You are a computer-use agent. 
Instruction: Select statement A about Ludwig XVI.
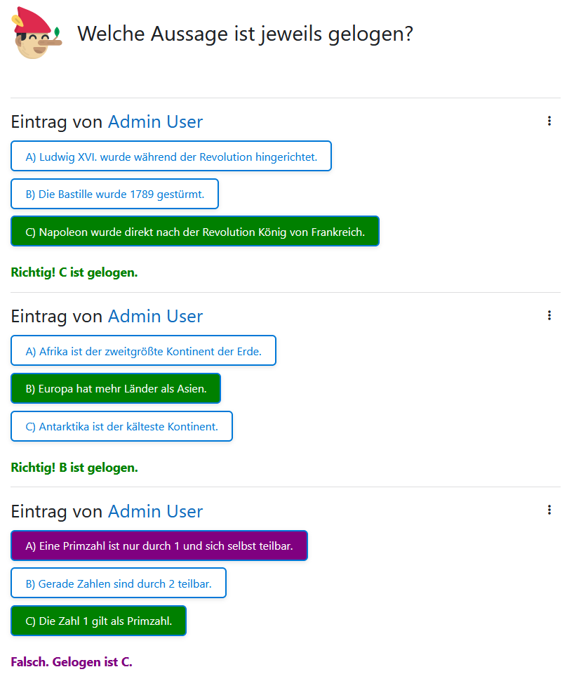tap(171, 157)
